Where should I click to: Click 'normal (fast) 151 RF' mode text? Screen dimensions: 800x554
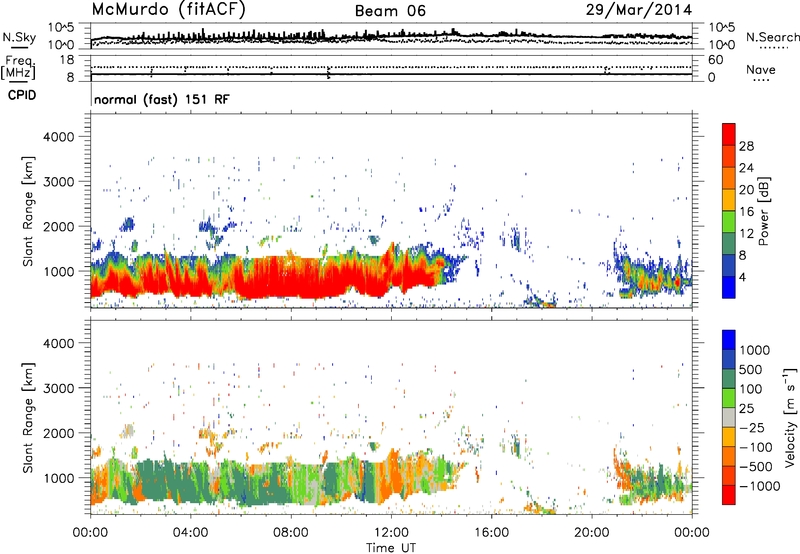pos(162,99)
